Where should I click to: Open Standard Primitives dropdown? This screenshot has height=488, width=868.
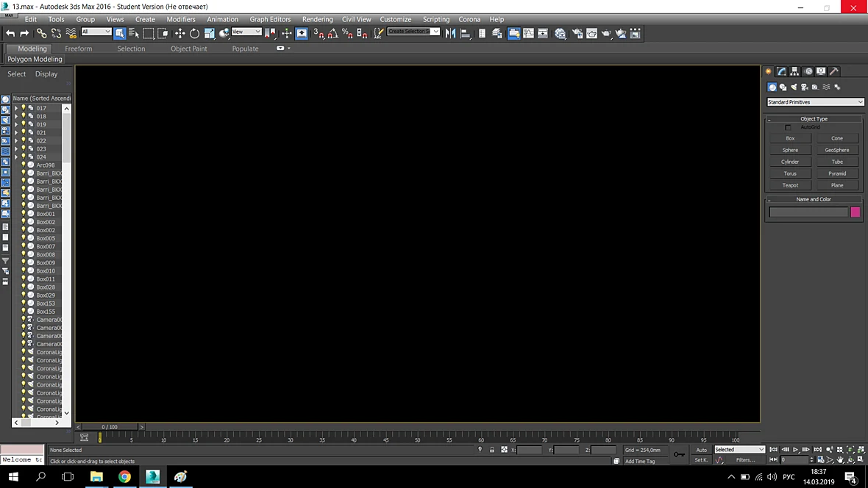(x=815, y=102)
